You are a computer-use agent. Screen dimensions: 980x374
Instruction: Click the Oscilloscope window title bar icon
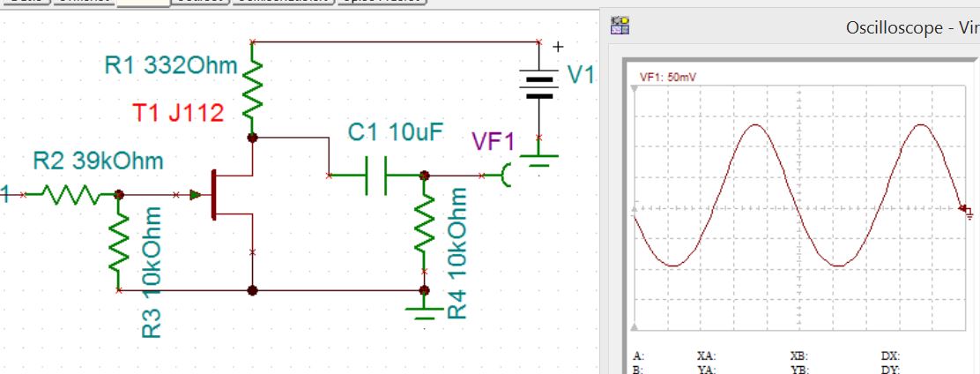[x=620, y=26]
